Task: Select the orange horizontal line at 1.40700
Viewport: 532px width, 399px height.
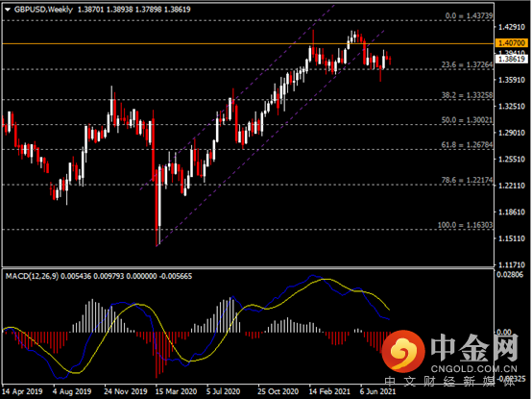Action: coord(248,44)
